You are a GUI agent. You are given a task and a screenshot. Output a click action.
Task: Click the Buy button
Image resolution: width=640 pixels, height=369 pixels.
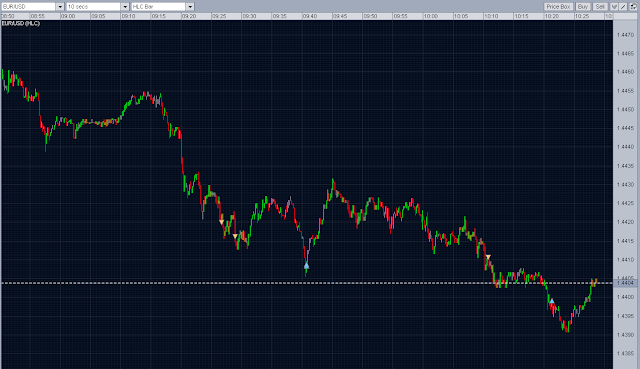[582, 7]
